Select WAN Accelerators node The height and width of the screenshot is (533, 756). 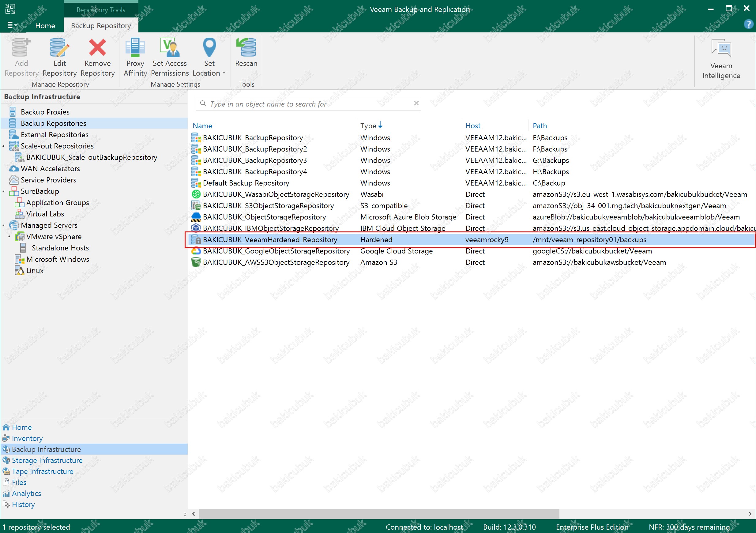pos(50,169)
